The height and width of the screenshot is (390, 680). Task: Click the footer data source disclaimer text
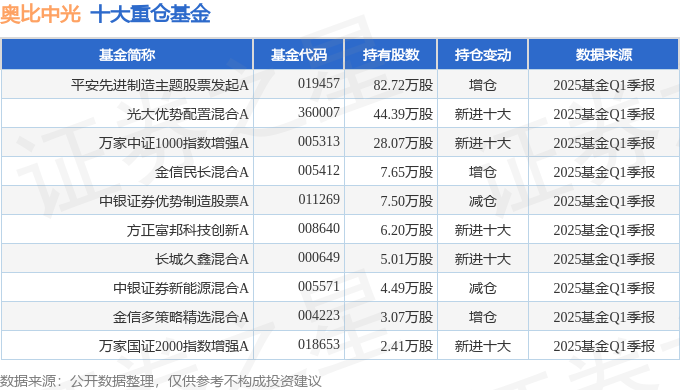[160, 381]
